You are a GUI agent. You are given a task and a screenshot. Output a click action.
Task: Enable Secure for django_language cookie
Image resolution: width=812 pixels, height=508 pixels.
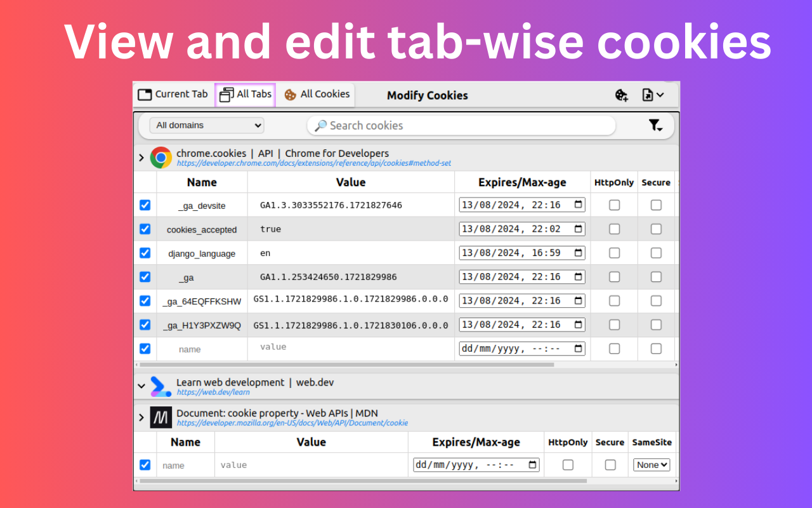(x=656, y=253)
